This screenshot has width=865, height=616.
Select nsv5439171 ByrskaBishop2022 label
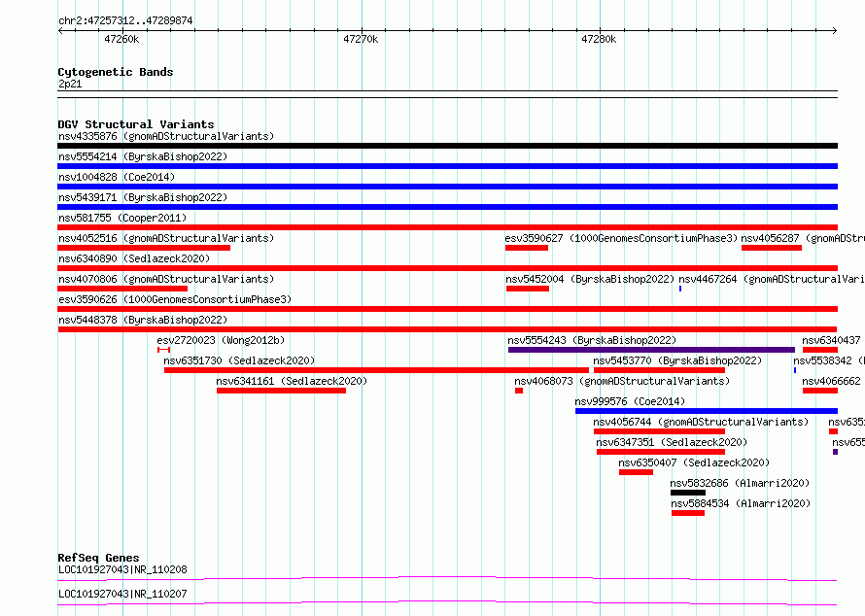[x=143, y=197]
